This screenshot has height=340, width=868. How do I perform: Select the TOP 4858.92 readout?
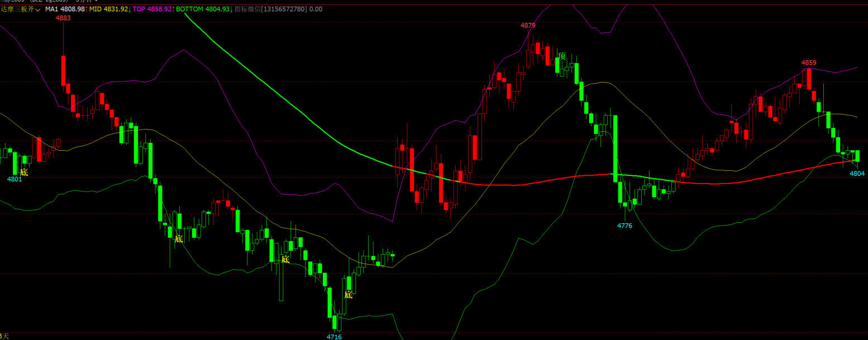click(x=151, y=9)
